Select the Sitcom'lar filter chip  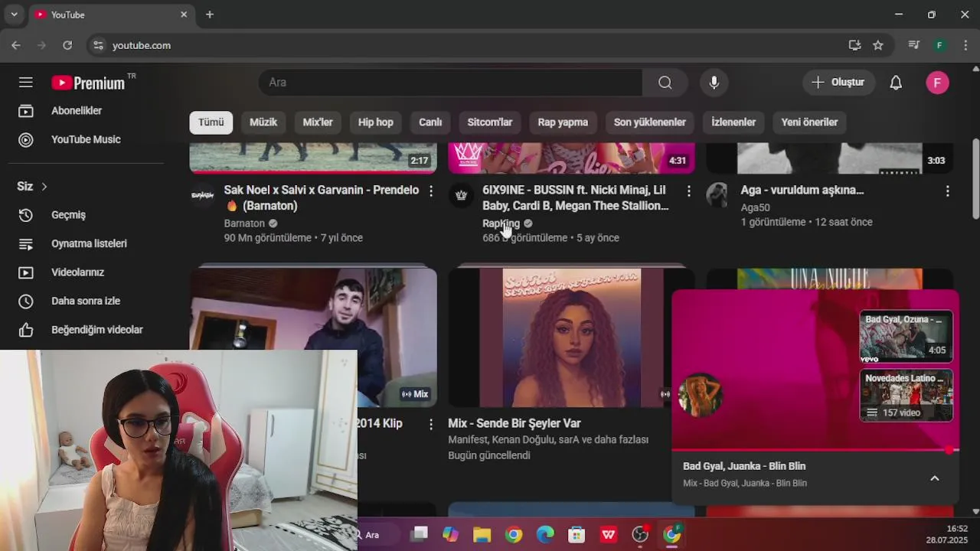tap(490, 122)
